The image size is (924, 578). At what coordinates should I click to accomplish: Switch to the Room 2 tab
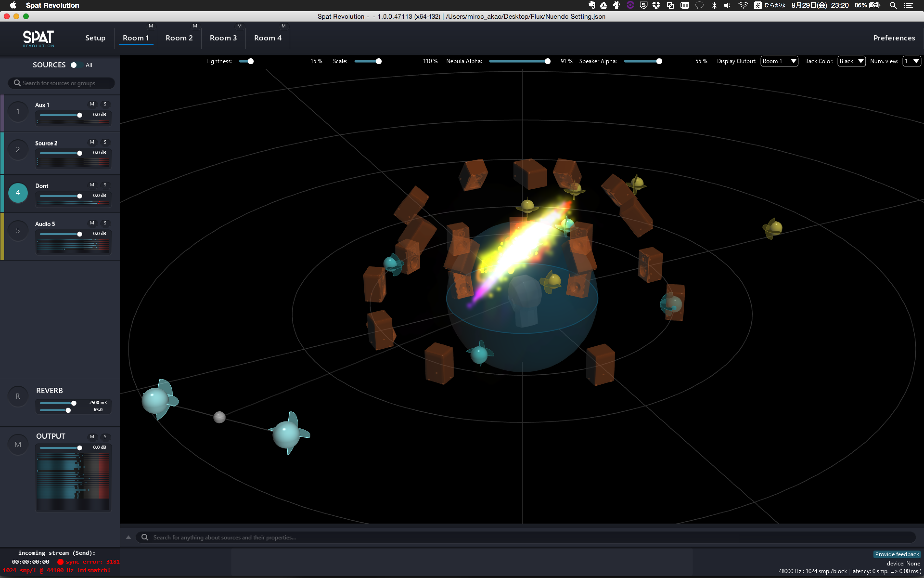[179, 38]
